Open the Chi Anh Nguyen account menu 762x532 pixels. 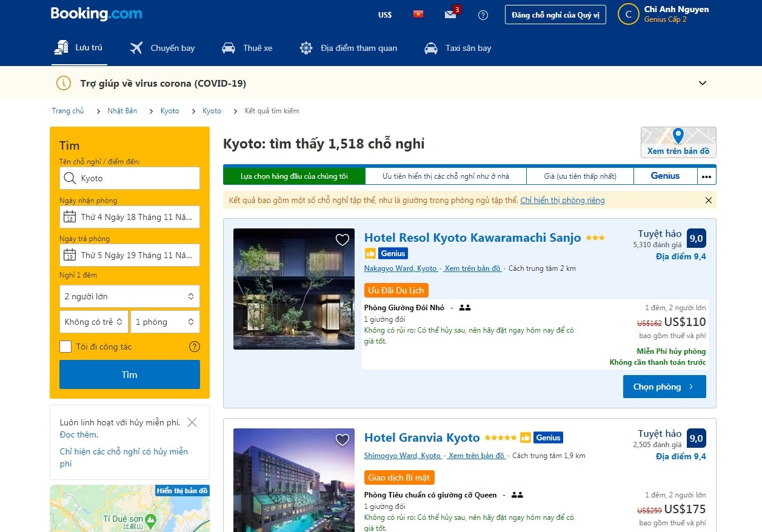676,14
